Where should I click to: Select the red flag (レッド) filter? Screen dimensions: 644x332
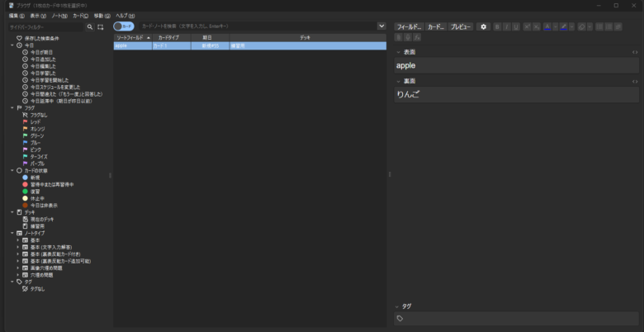[x=35, y=121]
